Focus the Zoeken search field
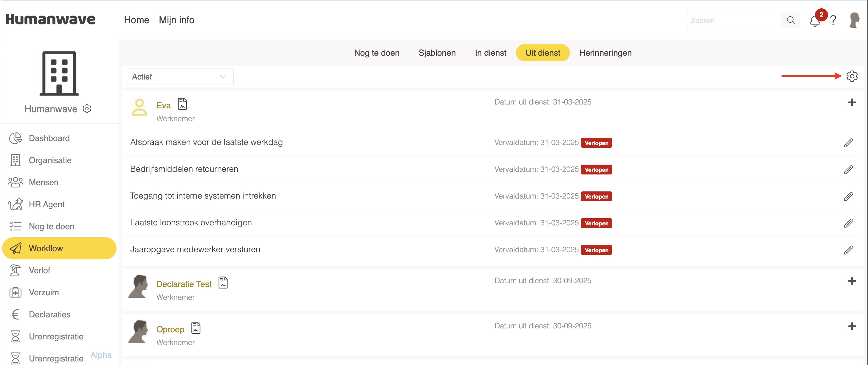 pyautogui.click(x=734, y=20)
